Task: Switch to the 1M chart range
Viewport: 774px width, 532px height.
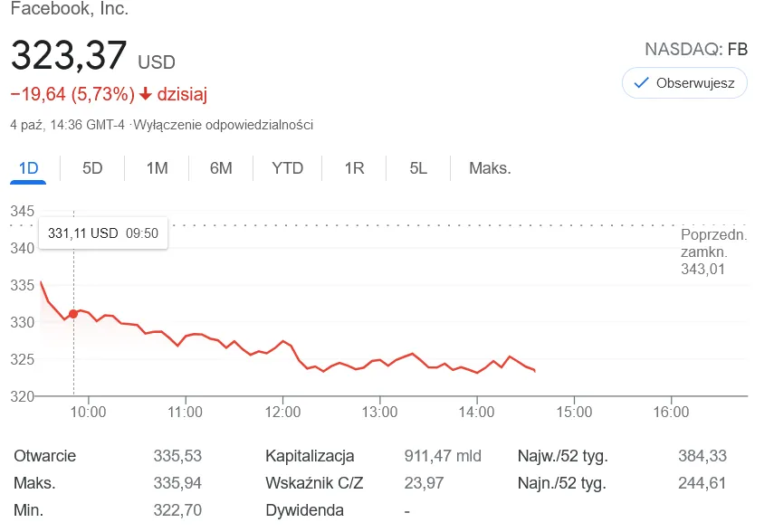Action: pos(157,168)
